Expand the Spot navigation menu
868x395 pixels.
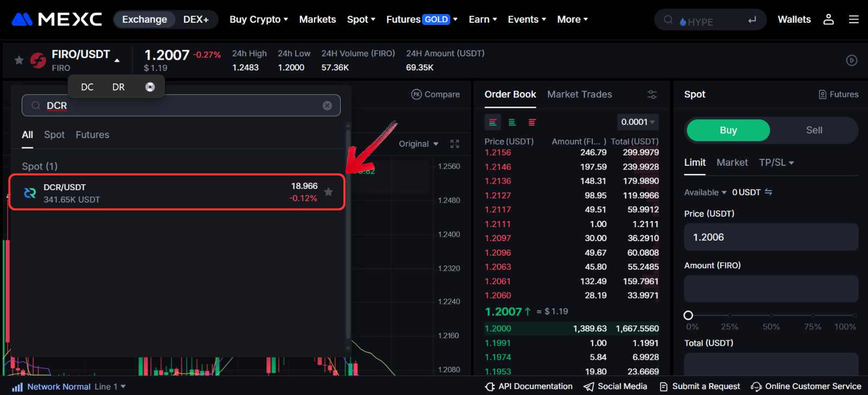point(361,20)
